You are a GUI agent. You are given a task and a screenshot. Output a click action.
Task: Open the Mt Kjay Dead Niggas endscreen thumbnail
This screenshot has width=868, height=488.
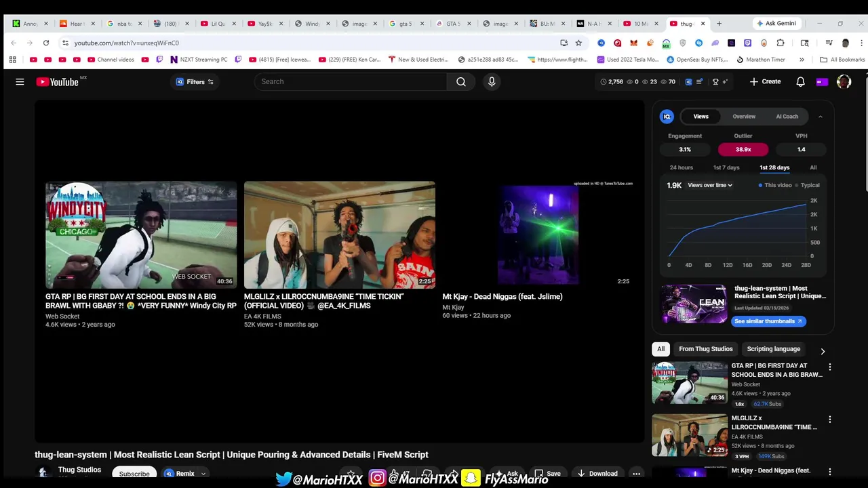538,235
